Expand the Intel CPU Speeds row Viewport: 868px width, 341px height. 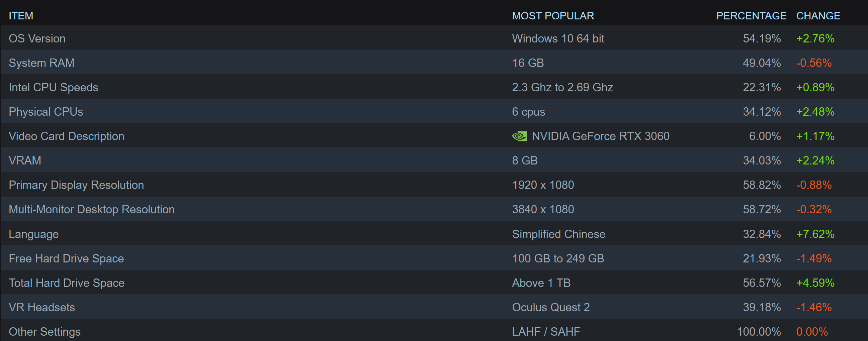(x=53, y=88)
